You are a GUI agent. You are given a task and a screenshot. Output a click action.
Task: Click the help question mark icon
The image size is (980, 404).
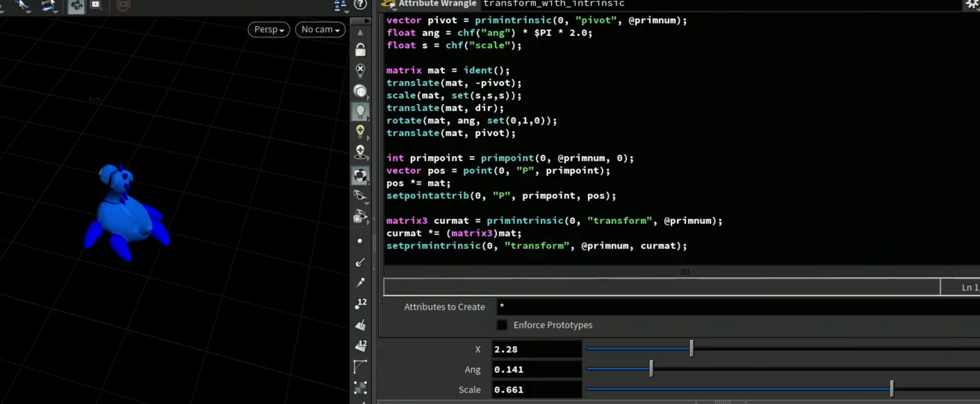click(x=360, y=4)
